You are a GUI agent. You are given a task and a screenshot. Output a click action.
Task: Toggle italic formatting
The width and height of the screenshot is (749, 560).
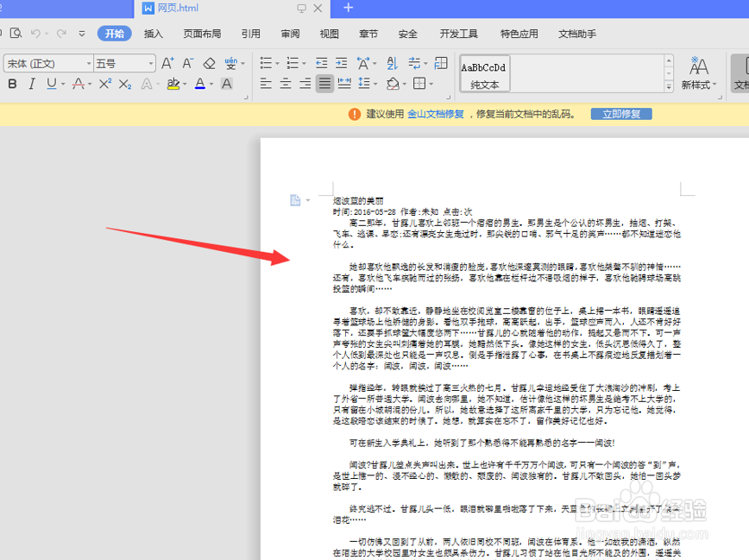coord(32,84)
